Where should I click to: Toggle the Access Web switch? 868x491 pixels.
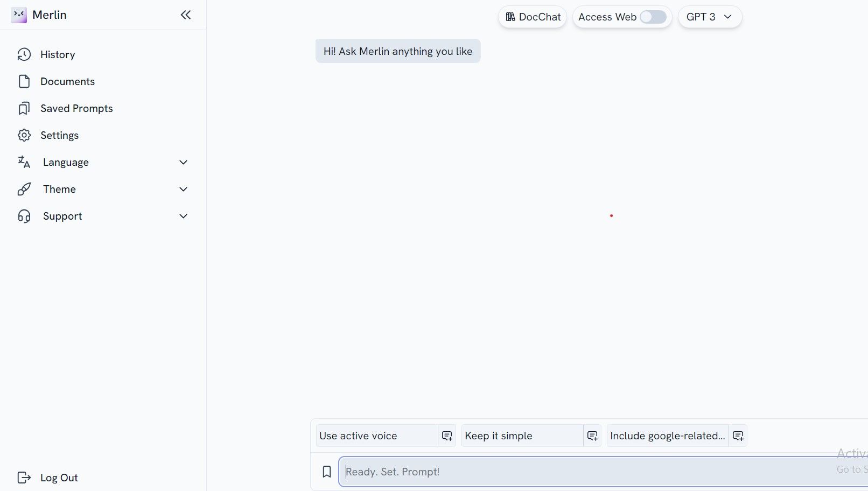[652, 17]
